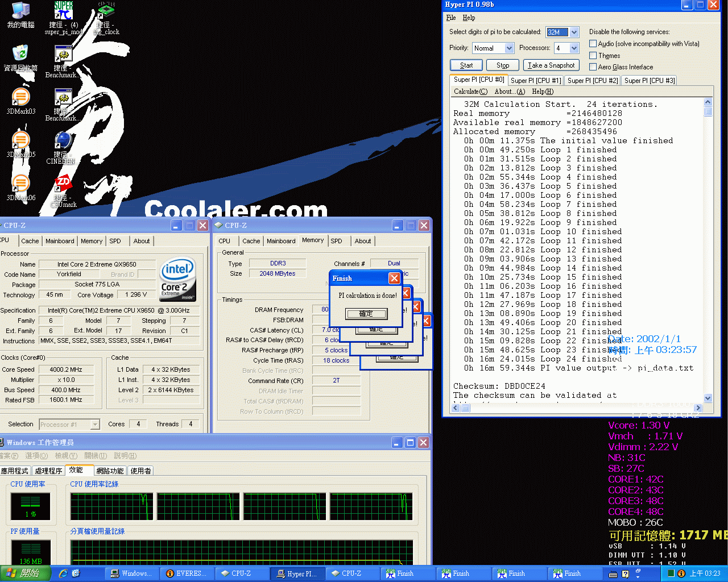Open the Help(H) menu in Super PI
The width and height of the screenshot is (728, 582).
(x=543, y=92)
